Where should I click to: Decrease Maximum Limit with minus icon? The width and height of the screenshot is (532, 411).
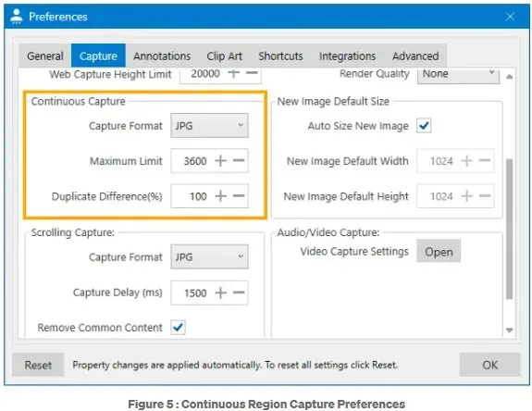239,160
